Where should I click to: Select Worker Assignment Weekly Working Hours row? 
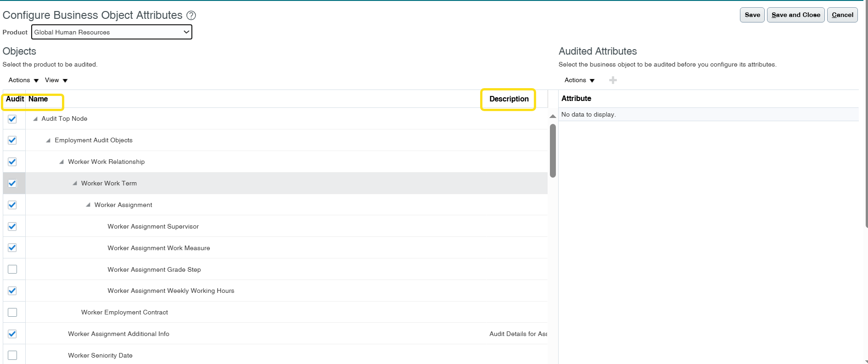point(275,291)
